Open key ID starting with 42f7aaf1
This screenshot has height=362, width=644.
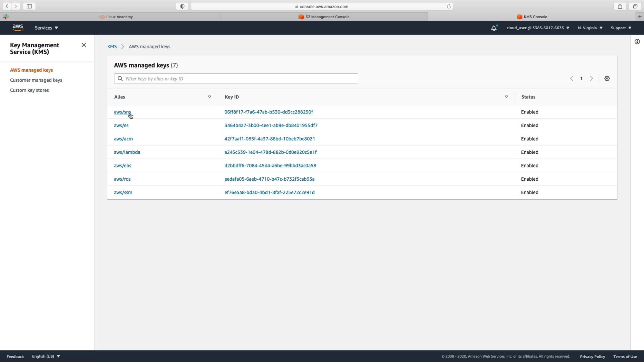(x=270, y=139)
